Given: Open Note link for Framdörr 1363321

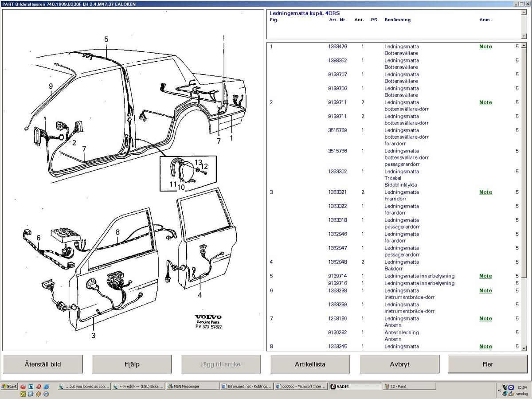Looking at the screenshot, I should 485,192.
